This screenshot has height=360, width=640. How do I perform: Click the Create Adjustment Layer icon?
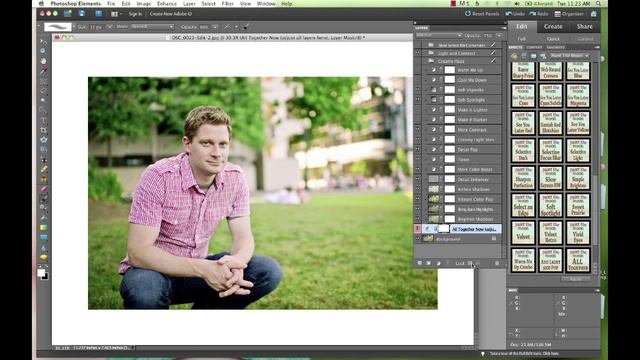coord(438,263)
